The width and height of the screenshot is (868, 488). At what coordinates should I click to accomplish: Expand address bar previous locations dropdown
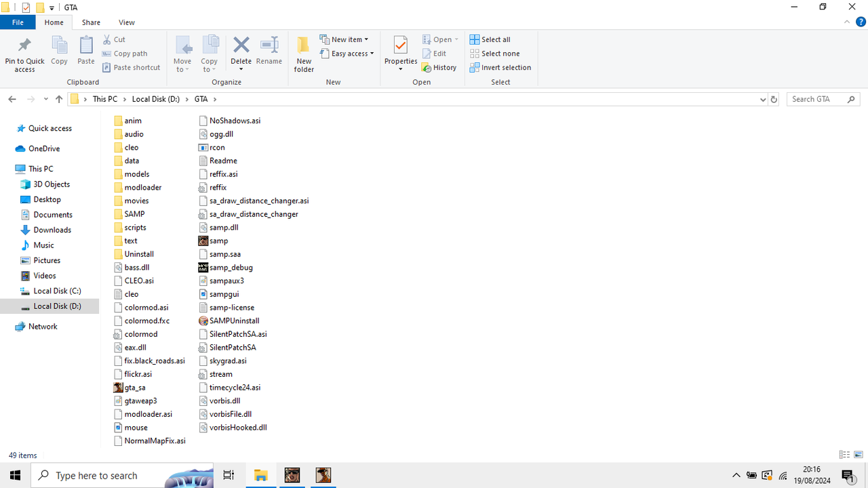pyautogui.click(x=763, y=99)
